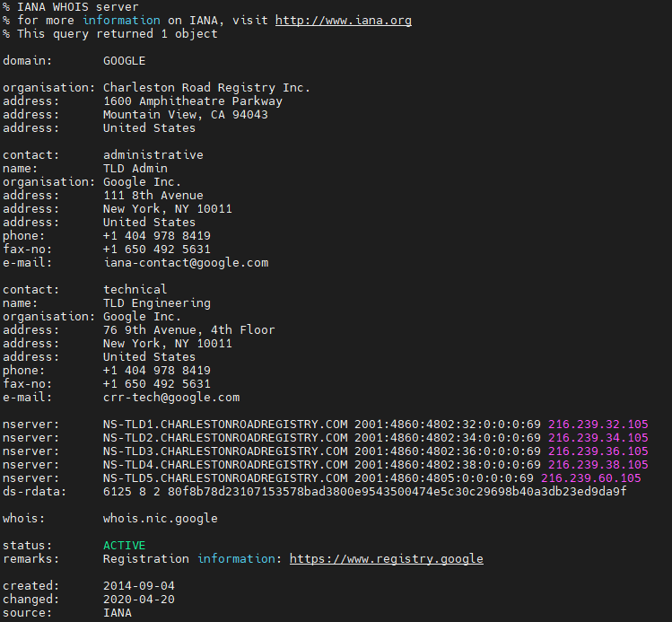
Task: Select 'Charleston Road Registry Inc.' organisation text
Action: (x=206, y=87)
